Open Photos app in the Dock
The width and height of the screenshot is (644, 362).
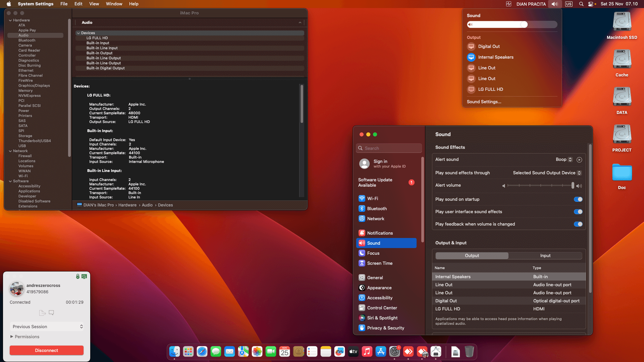point(257,351)
